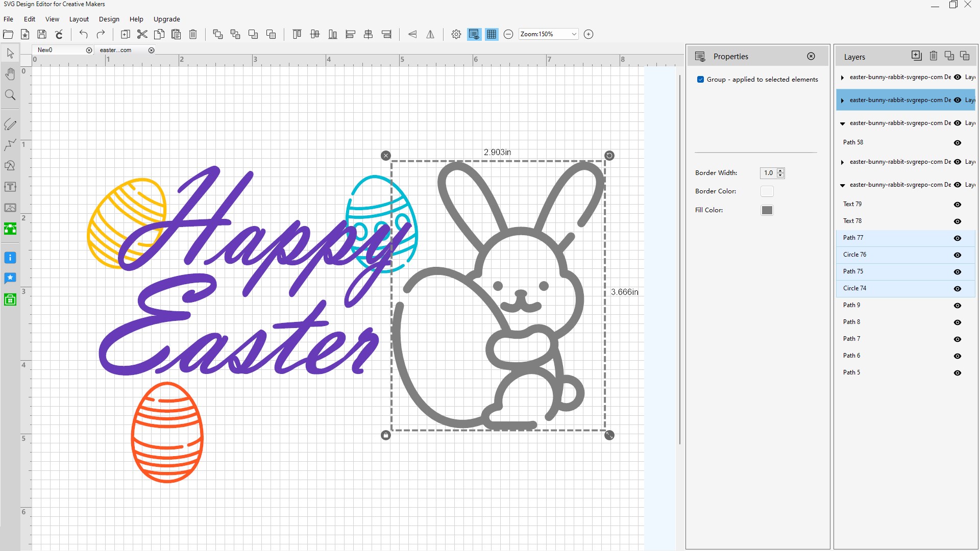Select the Text tool
Screen dimensions: 980x551
point(10,187)
